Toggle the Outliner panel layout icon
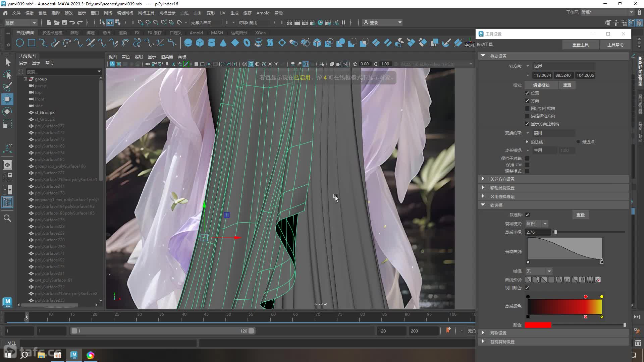 pos(7,202)
